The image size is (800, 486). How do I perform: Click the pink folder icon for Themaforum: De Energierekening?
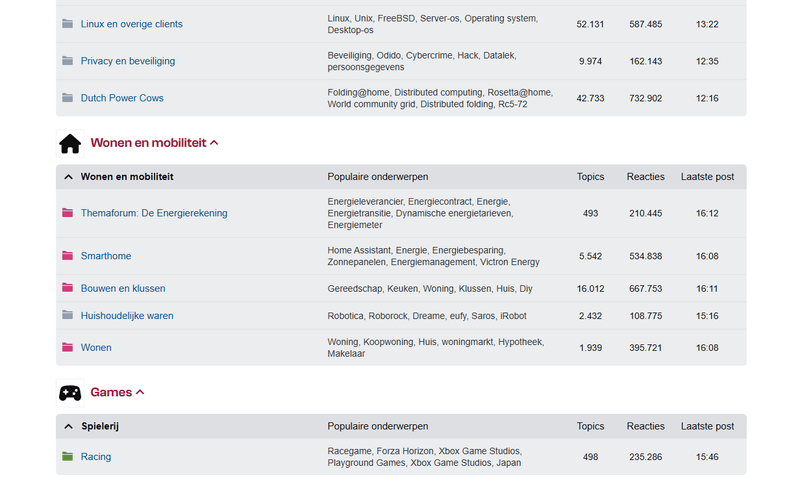point(67,213)
